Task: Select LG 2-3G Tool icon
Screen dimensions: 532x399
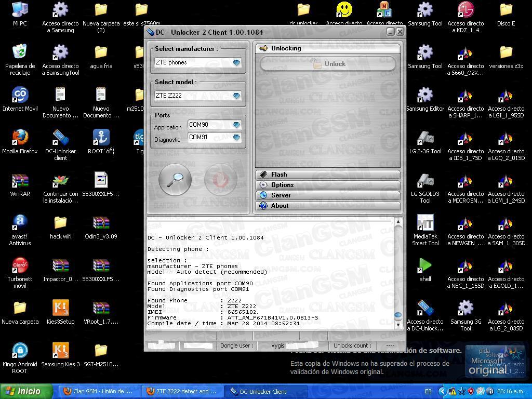Action: tap(425, 142)
